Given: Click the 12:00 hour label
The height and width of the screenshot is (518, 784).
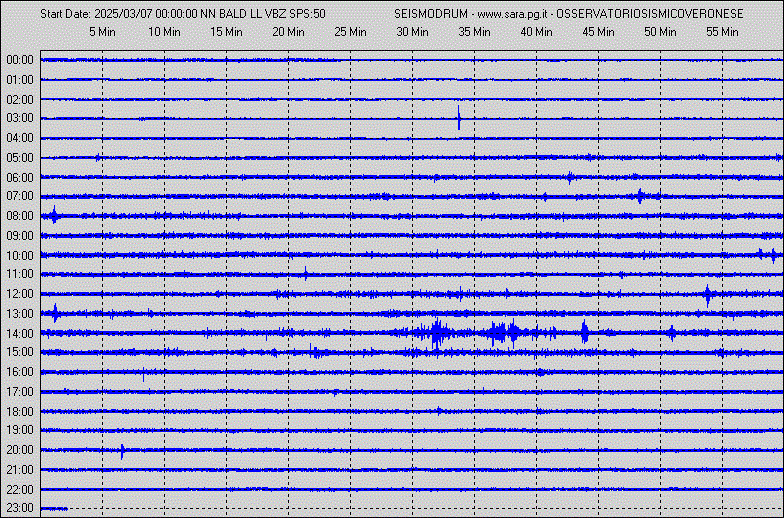Looking at the screenshot, I should pyautogui.click(x=20, y=294).
